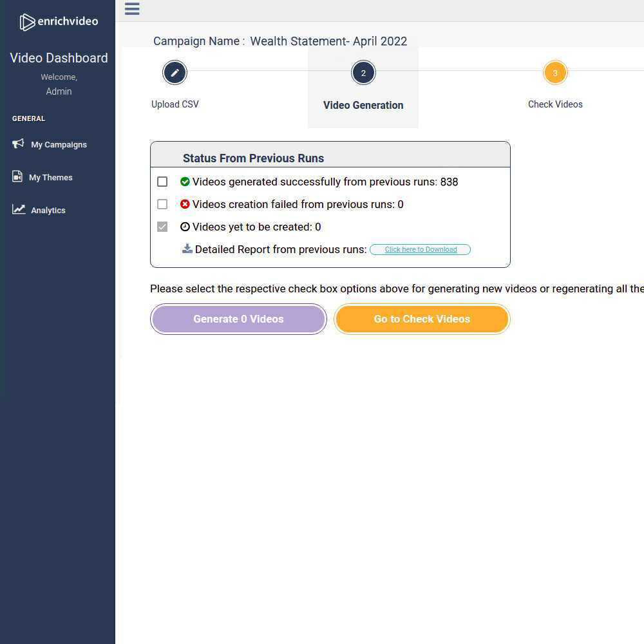Click the green success checkmark icon

(185, 182)
